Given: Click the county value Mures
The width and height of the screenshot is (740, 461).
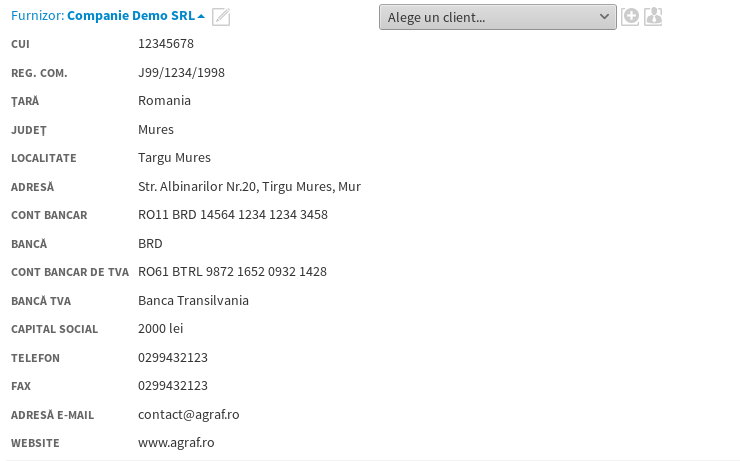Looking at the screenshot, I should [156, 129].
